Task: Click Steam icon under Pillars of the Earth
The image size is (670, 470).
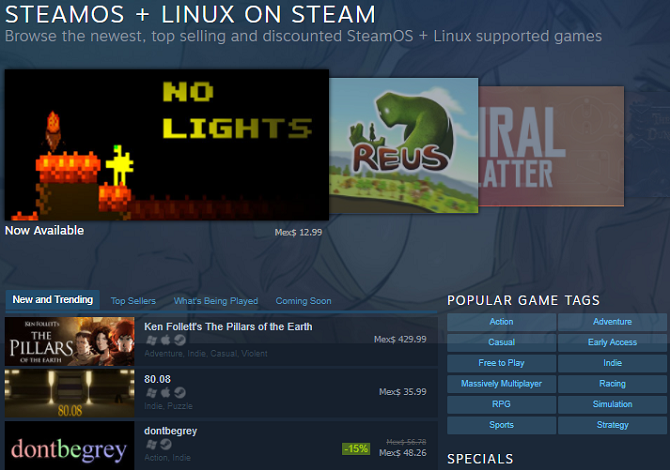Action: point(180,340)
